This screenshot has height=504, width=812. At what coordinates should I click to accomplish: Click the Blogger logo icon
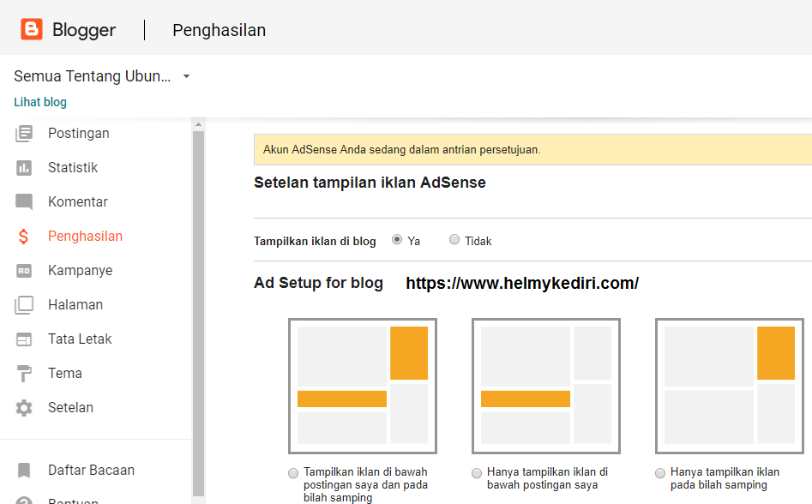tap(32, 29)
